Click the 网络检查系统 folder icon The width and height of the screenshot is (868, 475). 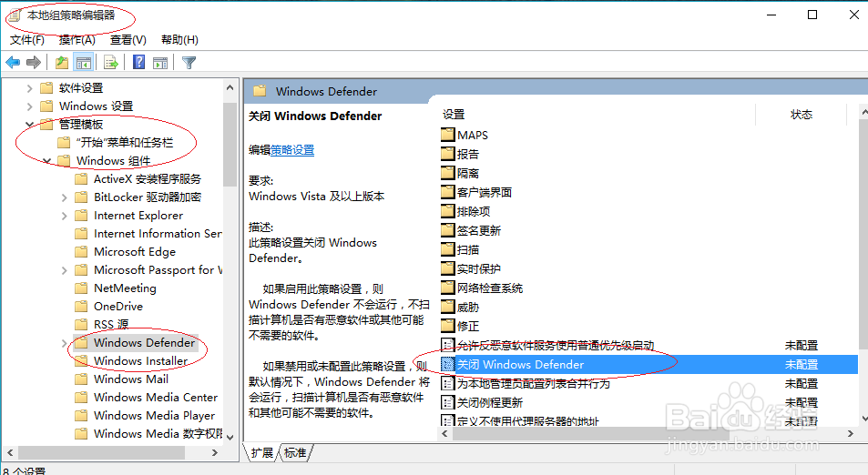coord(448,288)
